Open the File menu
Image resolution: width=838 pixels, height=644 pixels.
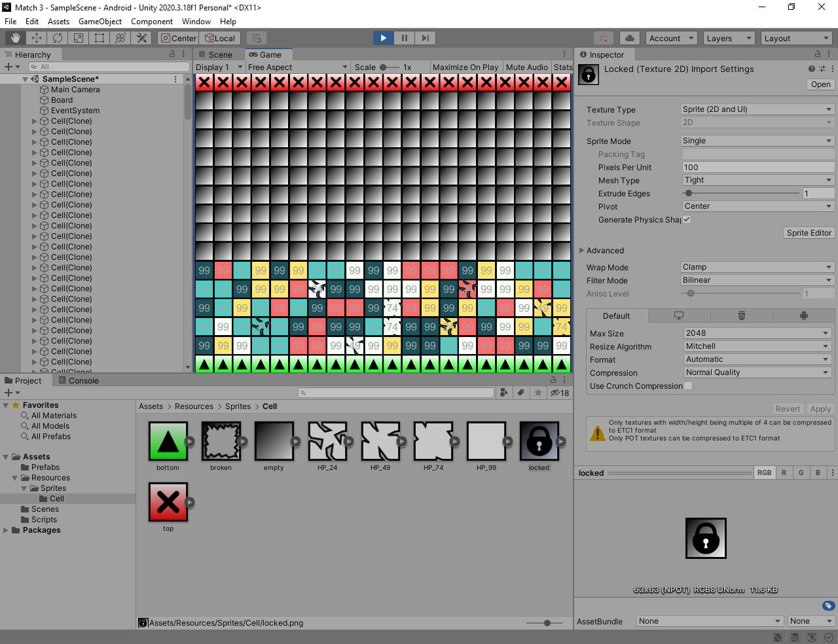10,21
